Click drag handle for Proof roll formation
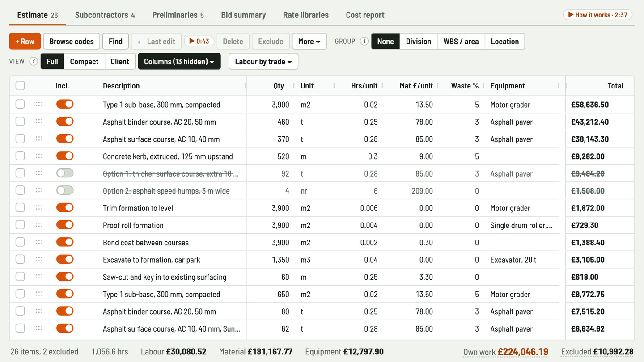 click(x=39, y=225)
